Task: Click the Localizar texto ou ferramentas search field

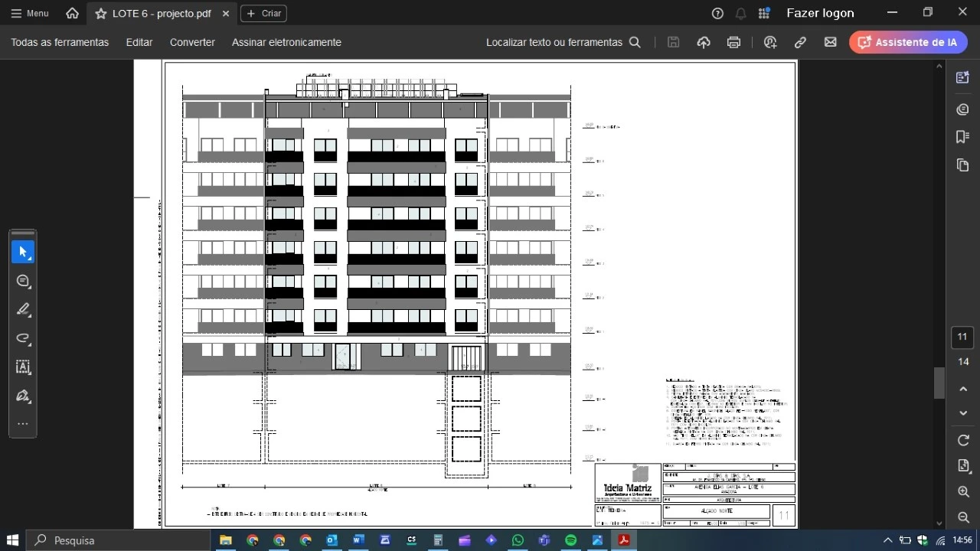Action: [x=563, y=43]
